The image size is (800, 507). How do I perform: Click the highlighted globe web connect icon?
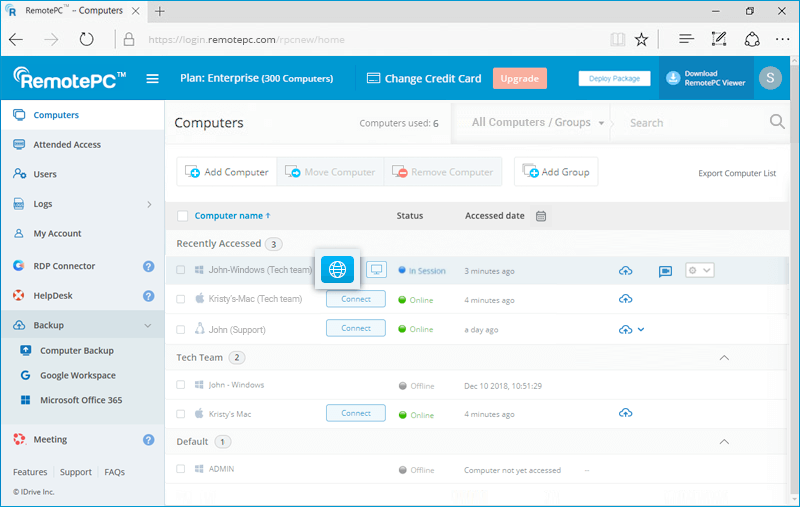pos(337,270)
